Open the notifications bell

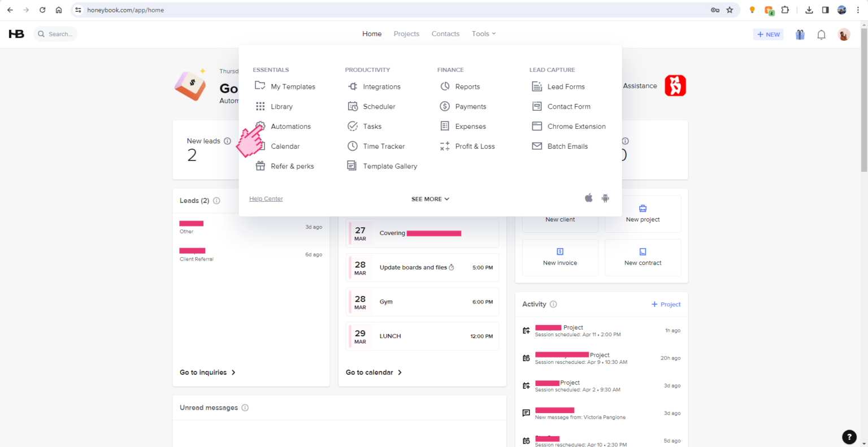tap(822, 34)
